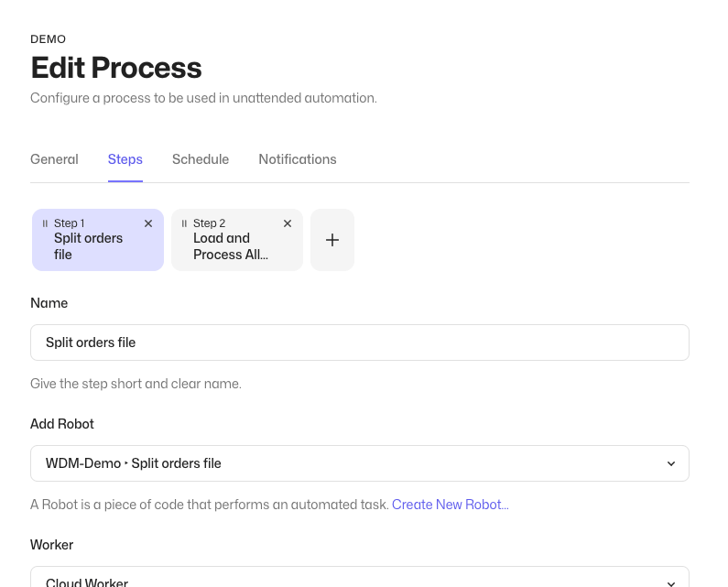Viewport: 728px width, 587px height.
Task: Click the Add Robot field label
Action: click(62, 424)
